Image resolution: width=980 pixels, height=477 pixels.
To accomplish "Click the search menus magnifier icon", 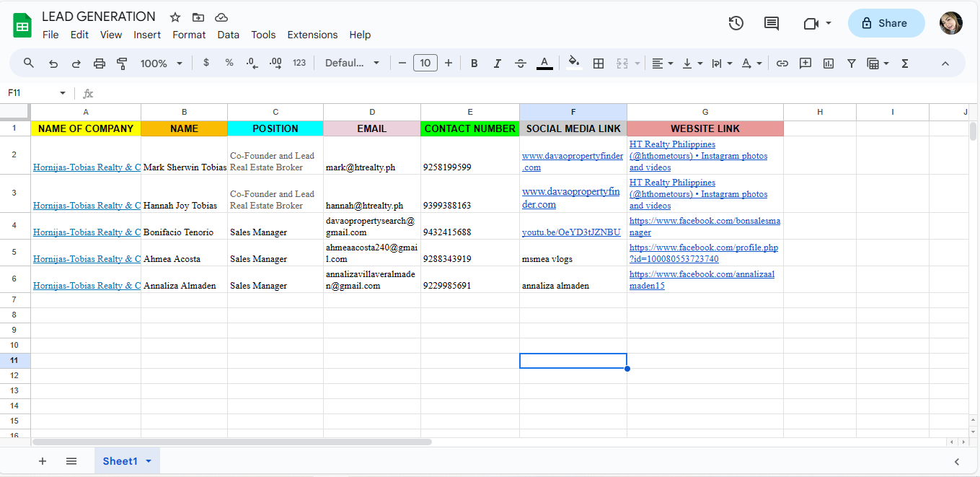I will tap(29, 64).
